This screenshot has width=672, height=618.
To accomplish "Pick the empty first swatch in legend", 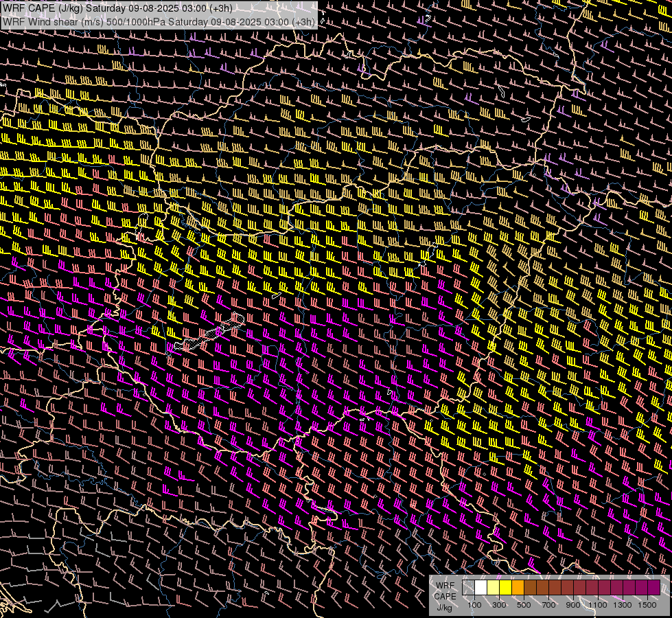I will 468,587.
